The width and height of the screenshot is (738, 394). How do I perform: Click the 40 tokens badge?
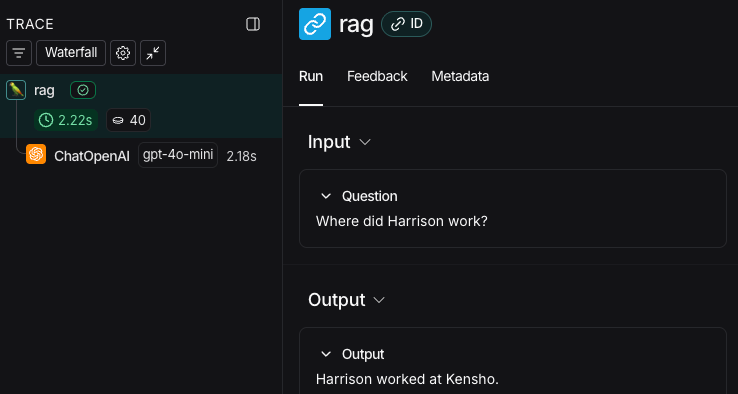pos(128,121)
